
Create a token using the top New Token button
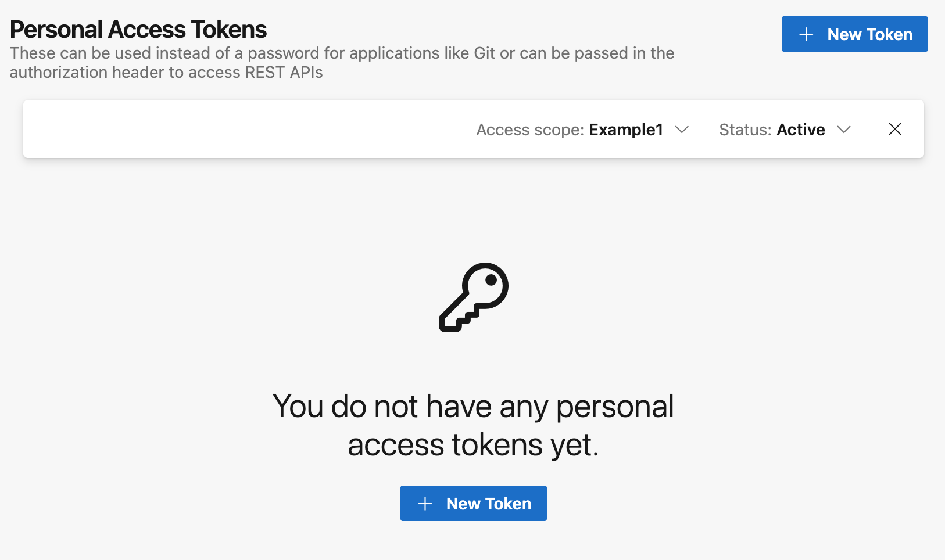854,34
